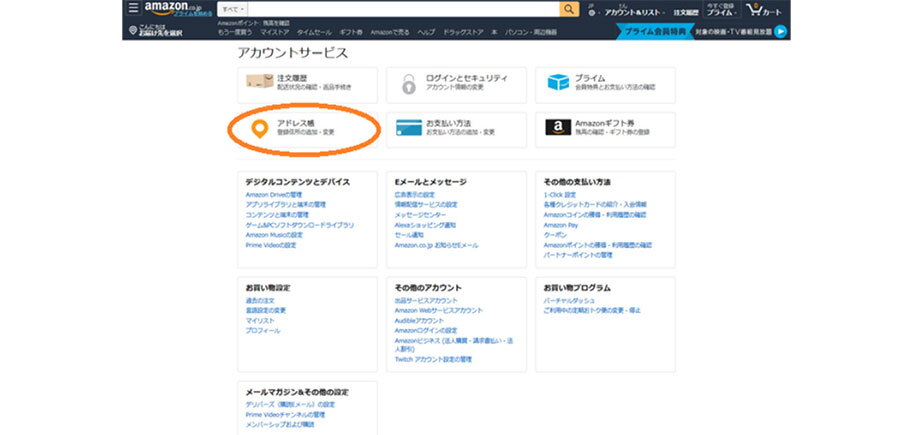Open ヘルプ nav item
The height and width of the screenshot is (435, 910).
(426, 32)
